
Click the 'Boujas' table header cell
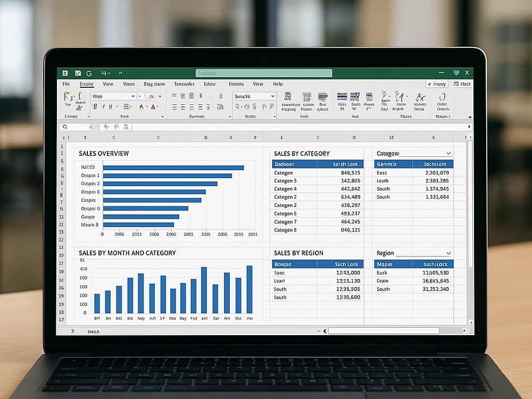(x=295, y=264)
